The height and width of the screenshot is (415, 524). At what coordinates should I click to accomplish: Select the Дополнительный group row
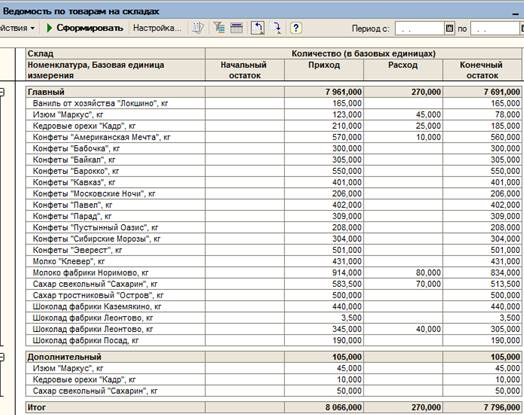(273, 357)
